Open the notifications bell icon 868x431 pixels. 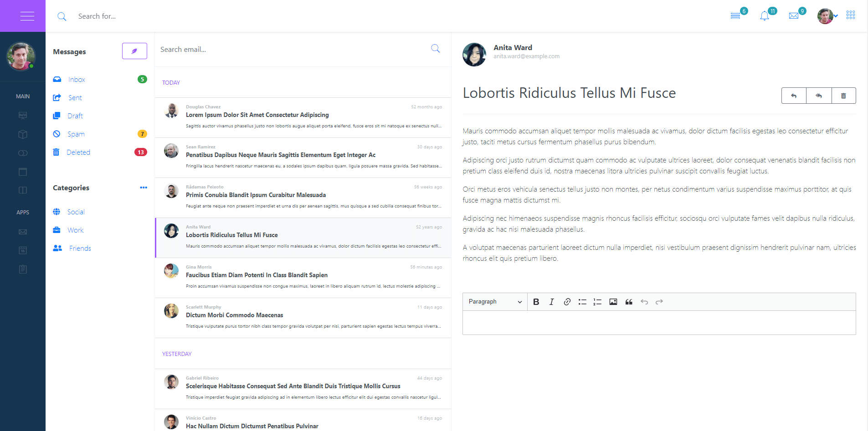[x=765, y=16]
